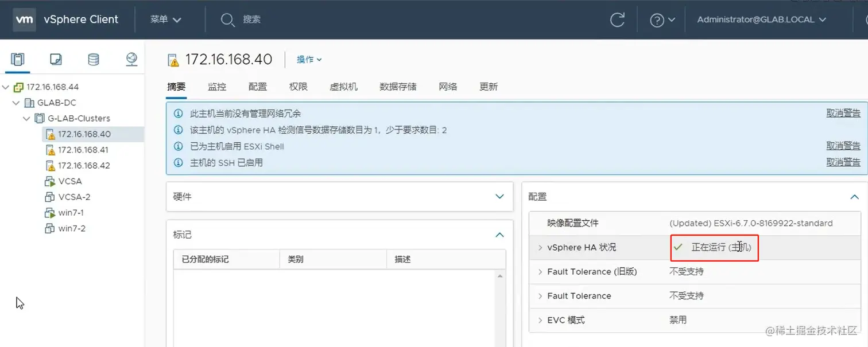This screenshot has width=868, height=347.
Task: Click host warning icon beside 172.16.168.42
Action: (x=50, y=166)
